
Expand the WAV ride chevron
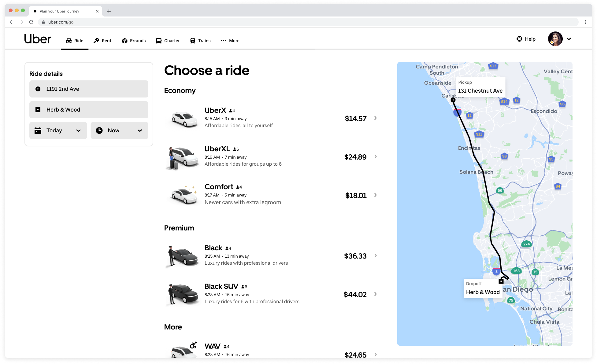pyautogui.click(x=376, y=355)
